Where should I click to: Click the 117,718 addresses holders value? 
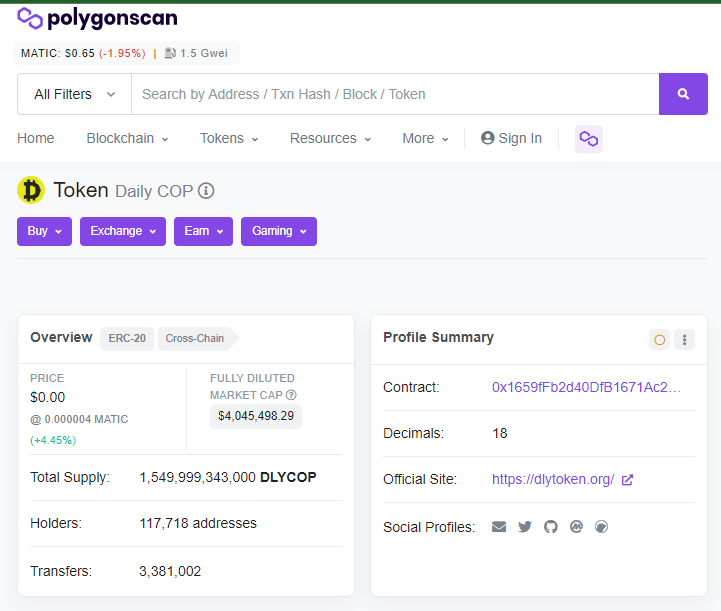[x=198, y=523]
